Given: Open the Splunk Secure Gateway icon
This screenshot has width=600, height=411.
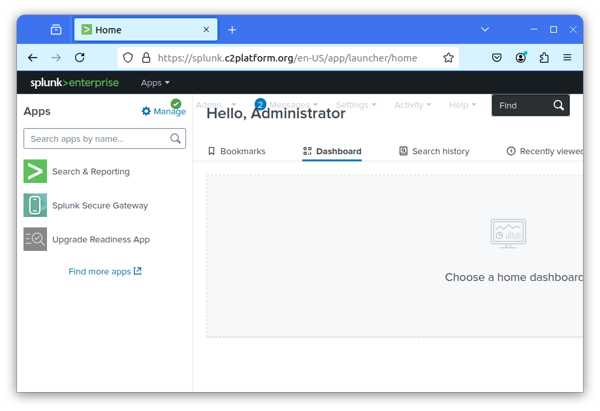Looking at the screenshot, I should tap(35, 205).
